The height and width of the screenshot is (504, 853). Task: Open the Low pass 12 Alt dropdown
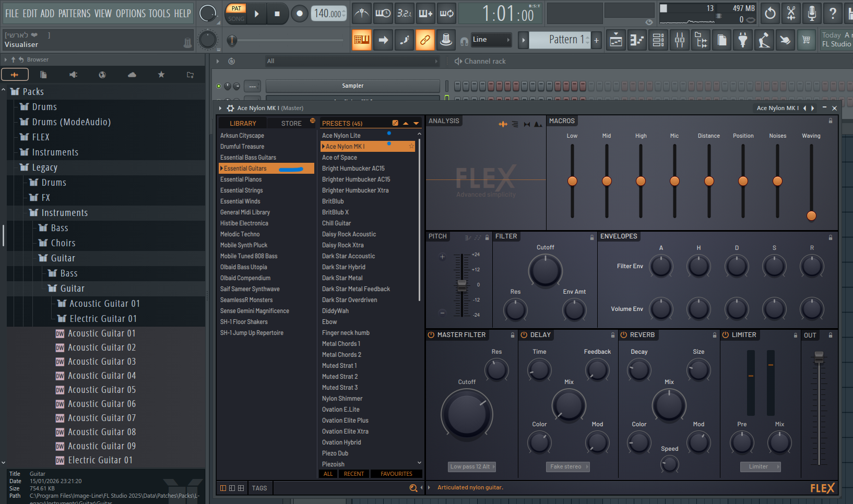pyautogui.click(x=472, y=467)
